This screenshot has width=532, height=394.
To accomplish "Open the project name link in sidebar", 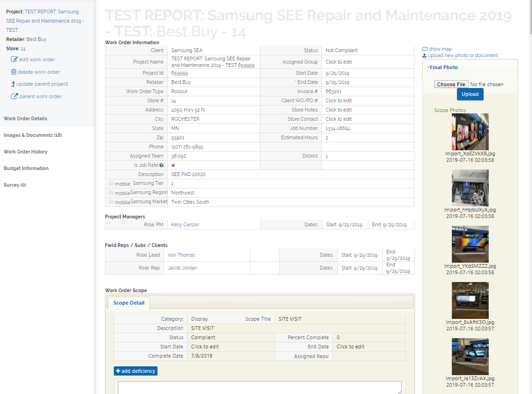I will [x=45, y=21].
